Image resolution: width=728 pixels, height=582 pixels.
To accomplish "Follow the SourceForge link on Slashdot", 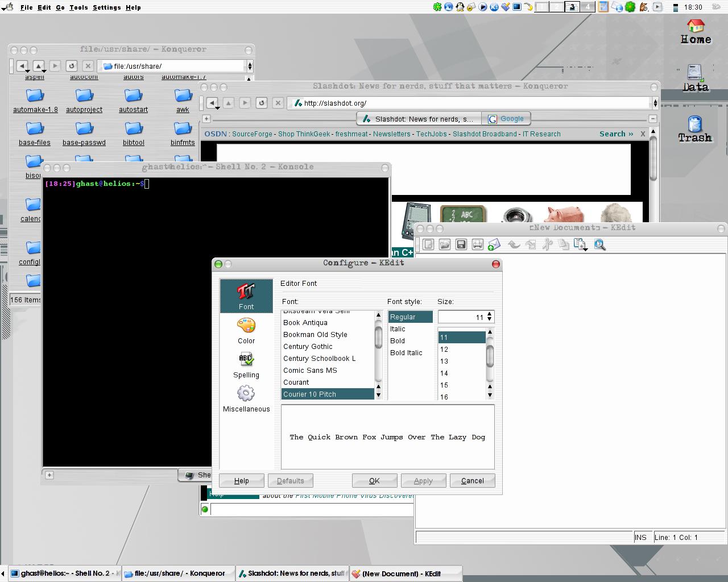I will tap(252, 134).
